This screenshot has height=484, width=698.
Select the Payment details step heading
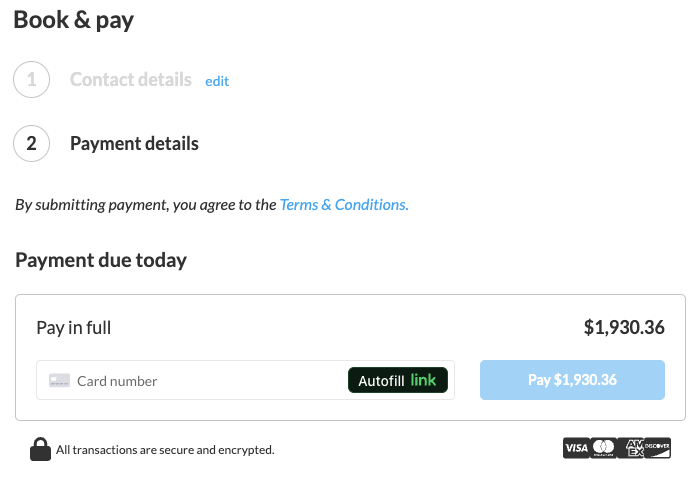134,144
